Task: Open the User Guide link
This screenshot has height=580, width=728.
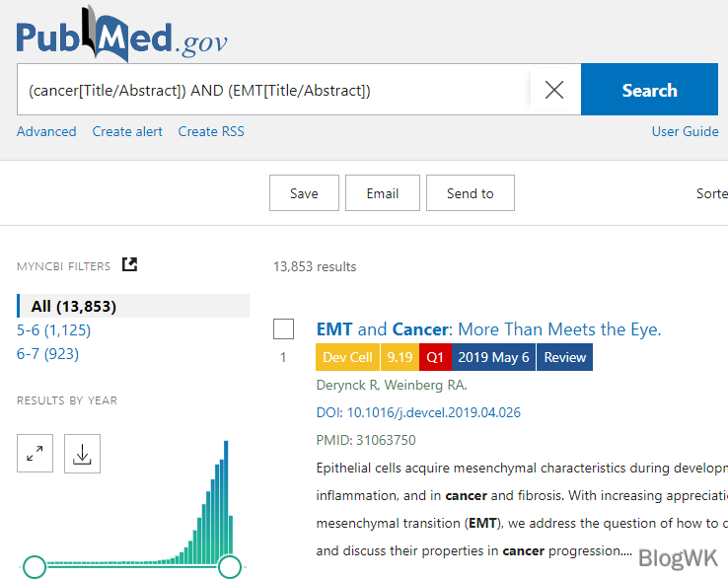Action: pos(685,131)
